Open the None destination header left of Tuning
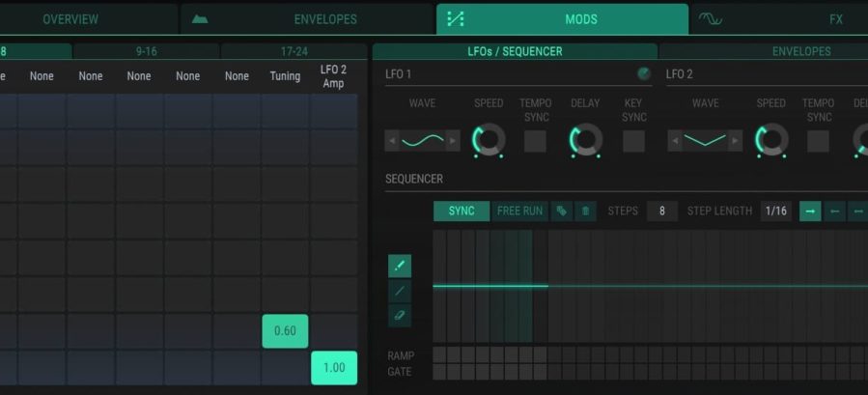This screenshot has width=868, height=395. (x=237, y=76)
